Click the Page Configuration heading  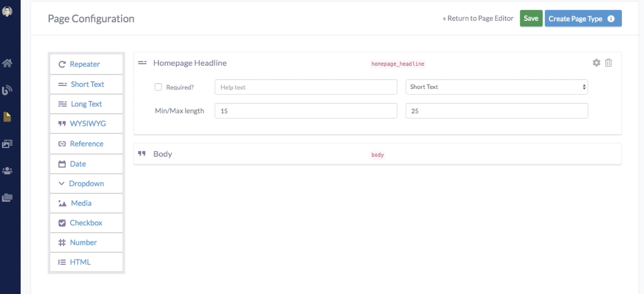click(91, 19)
